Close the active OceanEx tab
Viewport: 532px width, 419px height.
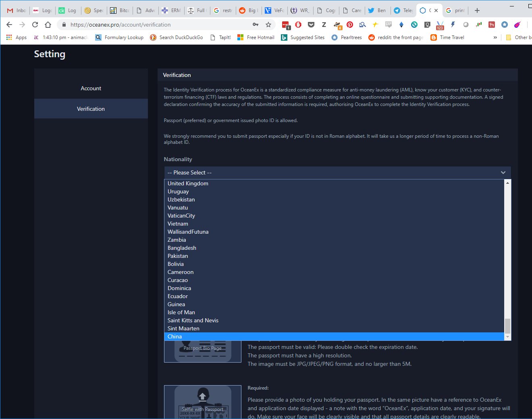(436, 10)
